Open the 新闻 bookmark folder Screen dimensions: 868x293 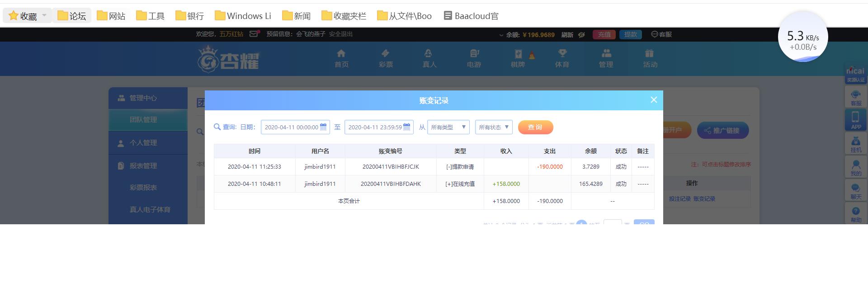pos(297,16)
